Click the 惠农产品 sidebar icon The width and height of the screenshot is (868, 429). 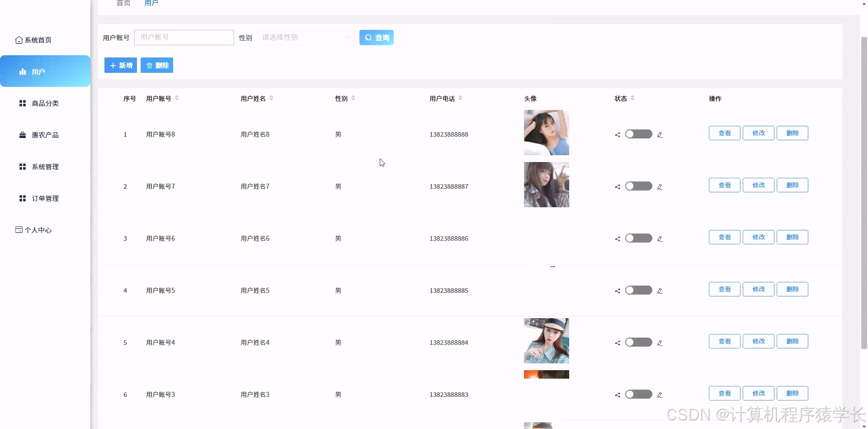pyautogui.click(x=23, y=134)
